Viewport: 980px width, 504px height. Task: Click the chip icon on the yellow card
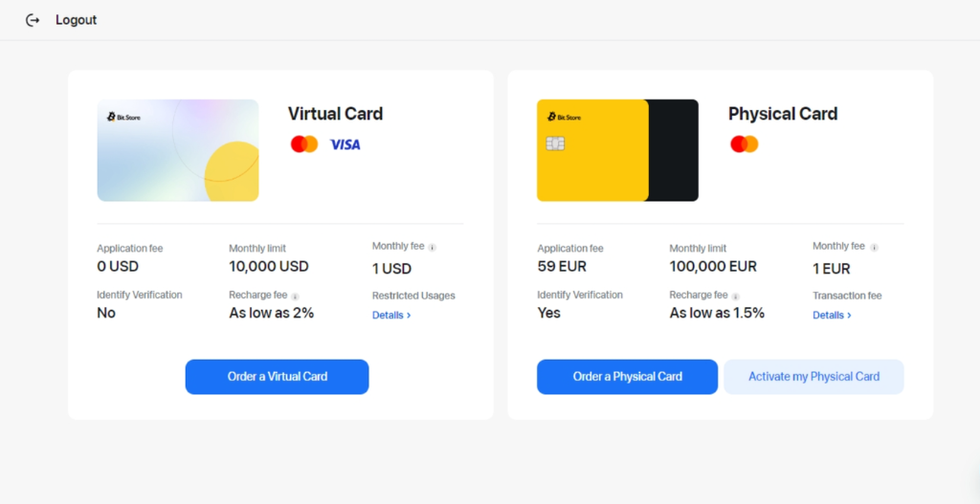pyautogui.click(x=555, y=143)
